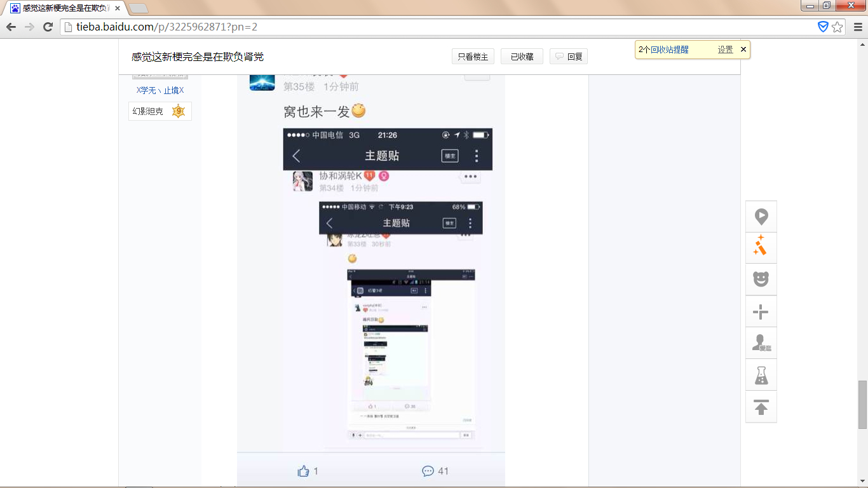Click the comment bubble icon showing 41
The width and height of the screenshot is (868, 488).
click(428, 471)
